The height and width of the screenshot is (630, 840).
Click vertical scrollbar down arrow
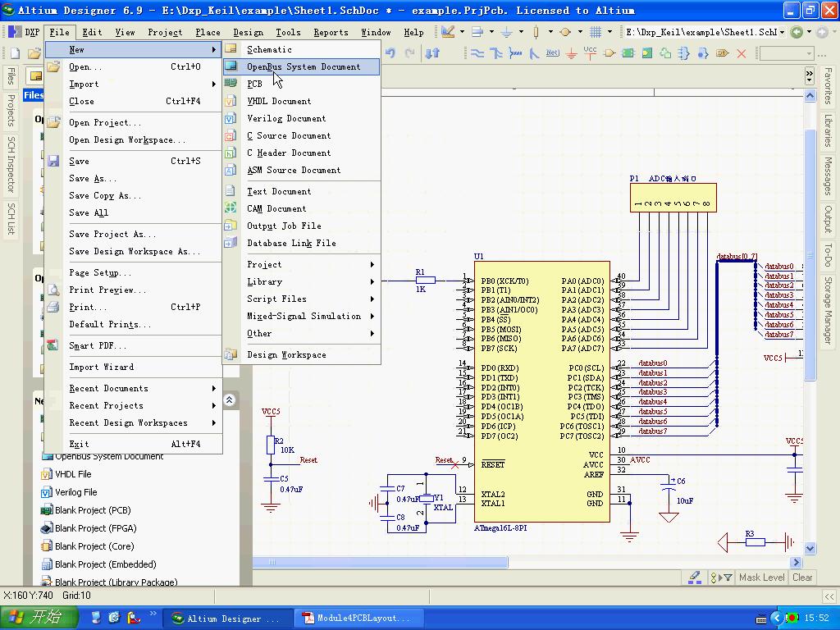click(x=810, y=548)
